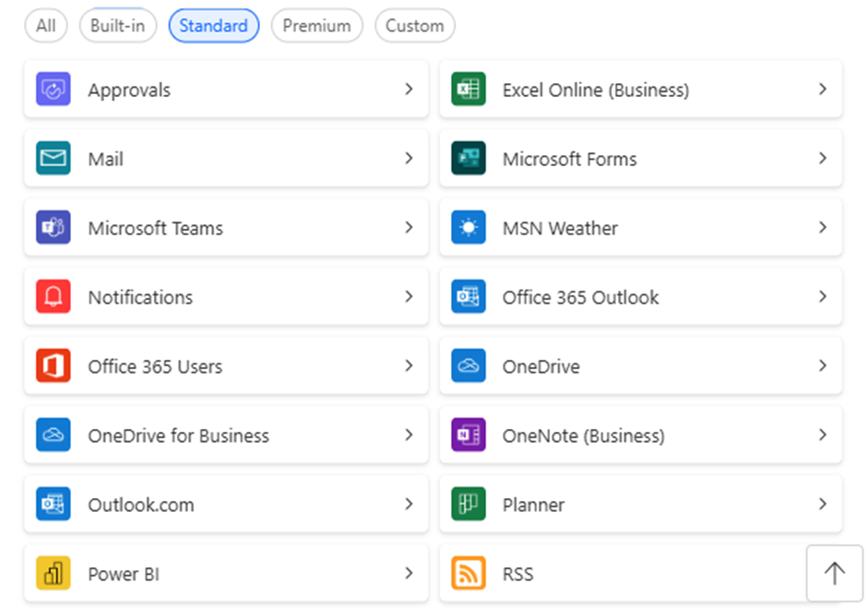Click the OneNote (Business) icon

tap(469, 435)
